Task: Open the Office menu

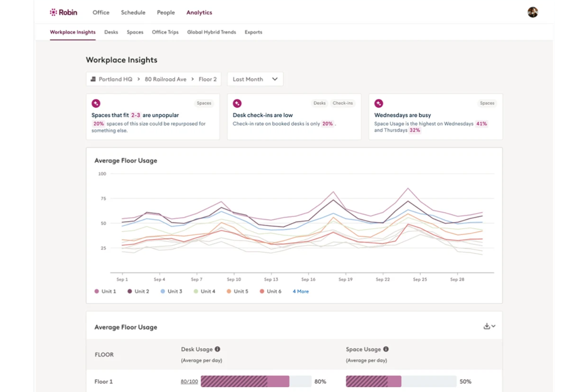Action: (x=101, y=12)
